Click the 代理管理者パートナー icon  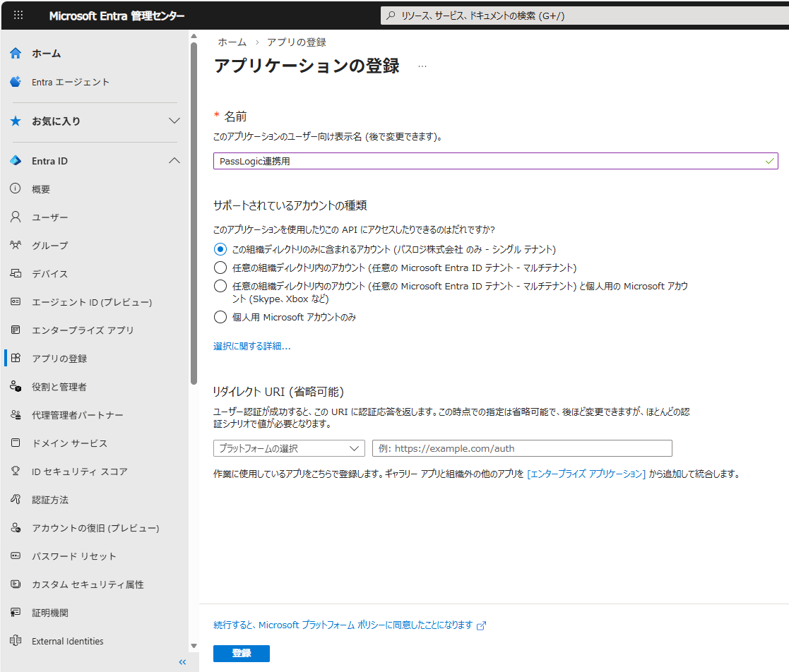[x=16, y=414]
